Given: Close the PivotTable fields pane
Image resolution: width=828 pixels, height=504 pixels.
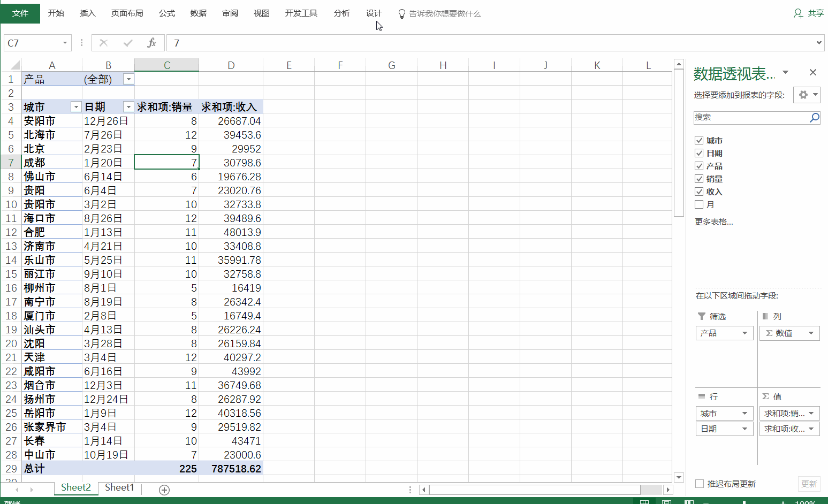Looking at the screenshot, I should tap(812, 72).
